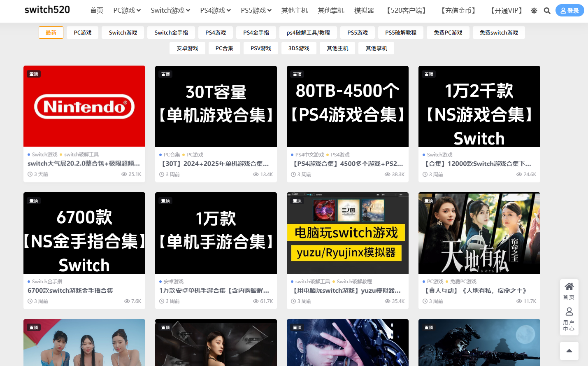Open 【真人互动】《天地有私，宿命之主》 title
The image size is (588, 366).
476,290
